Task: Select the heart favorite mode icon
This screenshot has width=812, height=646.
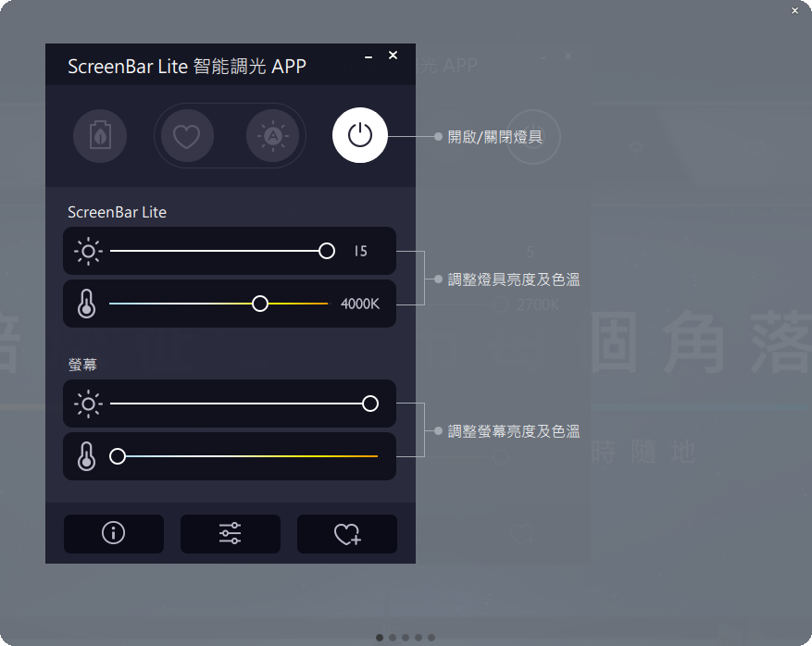Action: click(x=187, y=136)
